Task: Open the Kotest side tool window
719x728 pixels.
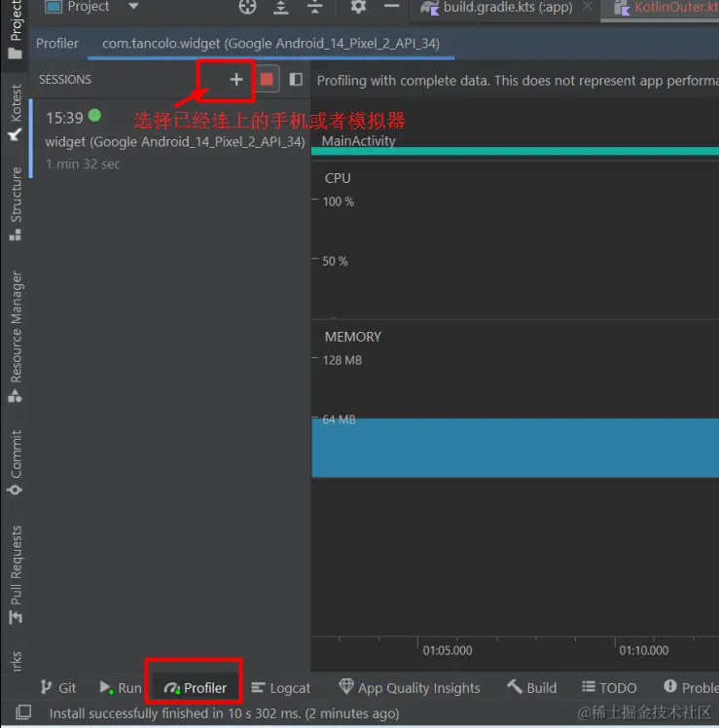Action: 16,113
